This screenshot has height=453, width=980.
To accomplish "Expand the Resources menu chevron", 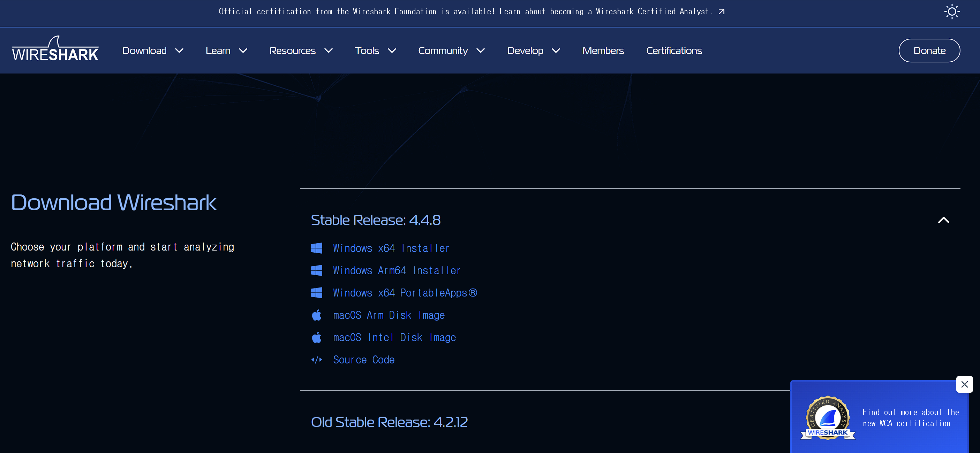I will pos(328,51).
